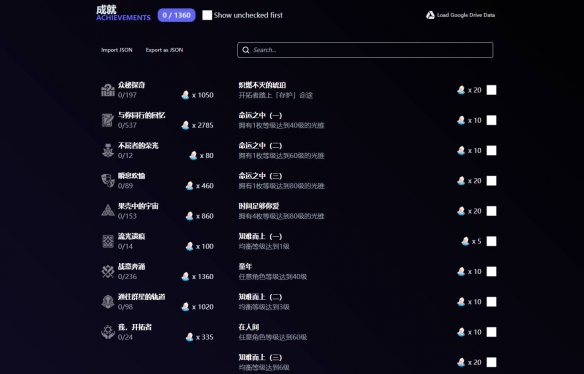Enable Show unchecked first checkbox

[x=207, y=15]
